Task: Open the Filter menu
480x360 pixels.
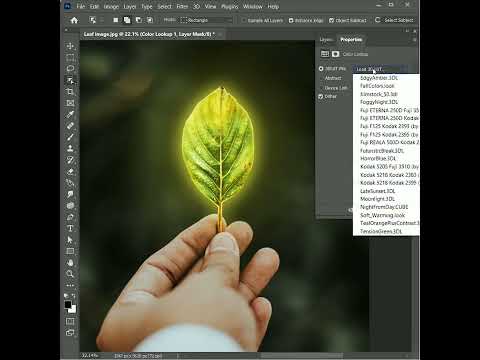Action: 182,6
